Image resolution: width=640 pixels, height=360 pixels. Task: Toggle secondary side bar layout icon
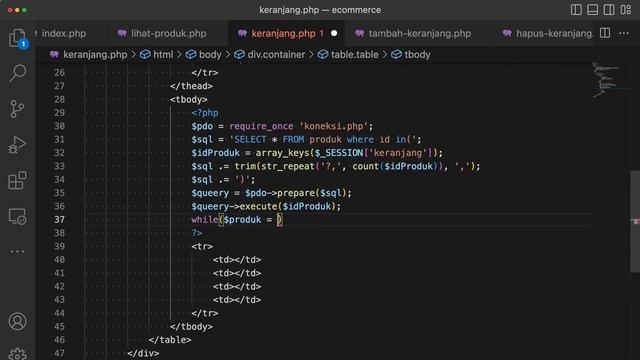click(x=609, y=10)
